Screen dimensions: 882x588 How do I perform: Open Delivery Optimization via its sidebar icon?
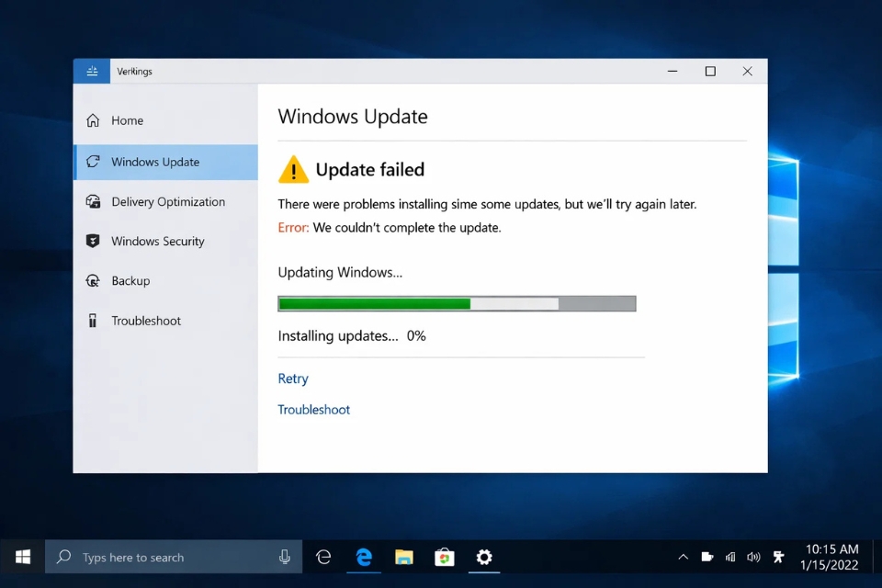93,201
